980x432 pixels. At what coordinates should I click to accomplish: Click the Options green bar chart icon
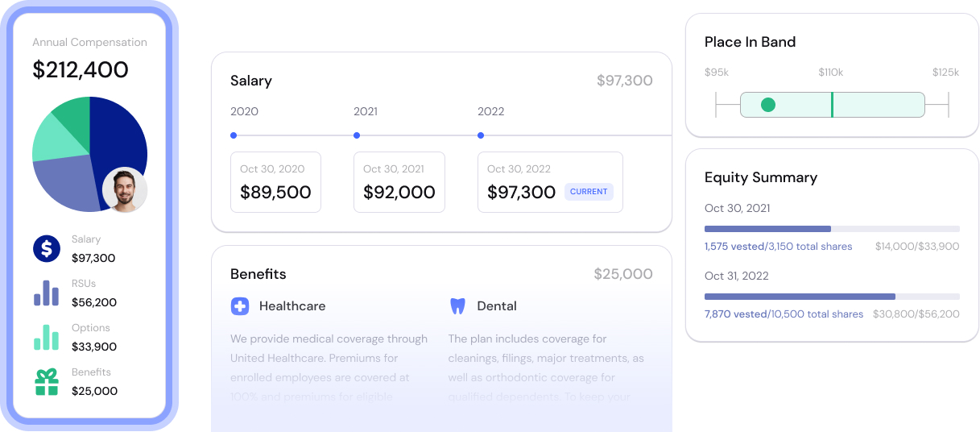point(47,338)
